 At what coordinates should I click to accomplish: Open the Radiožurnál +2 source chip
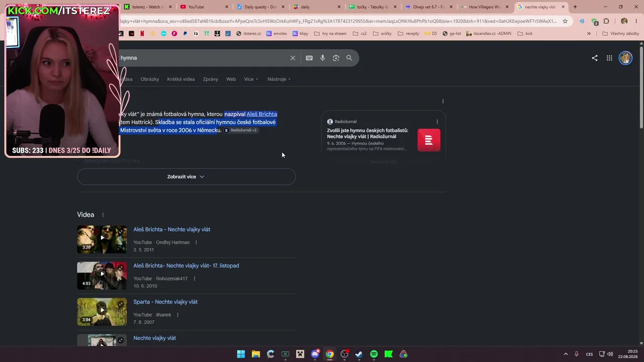point(241,130)
